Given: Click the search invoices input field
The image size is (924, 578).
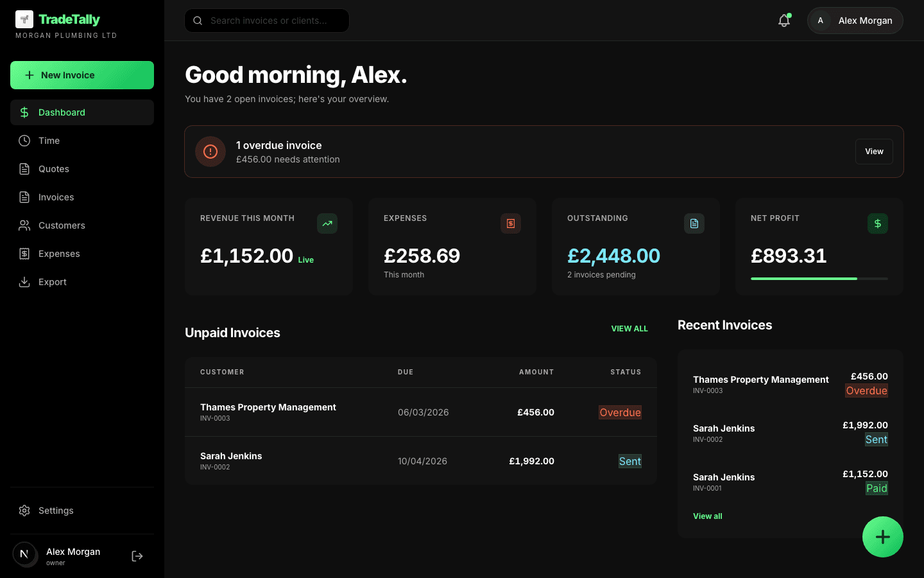Looking at the screenshot, I should click(x=266, y=20).
